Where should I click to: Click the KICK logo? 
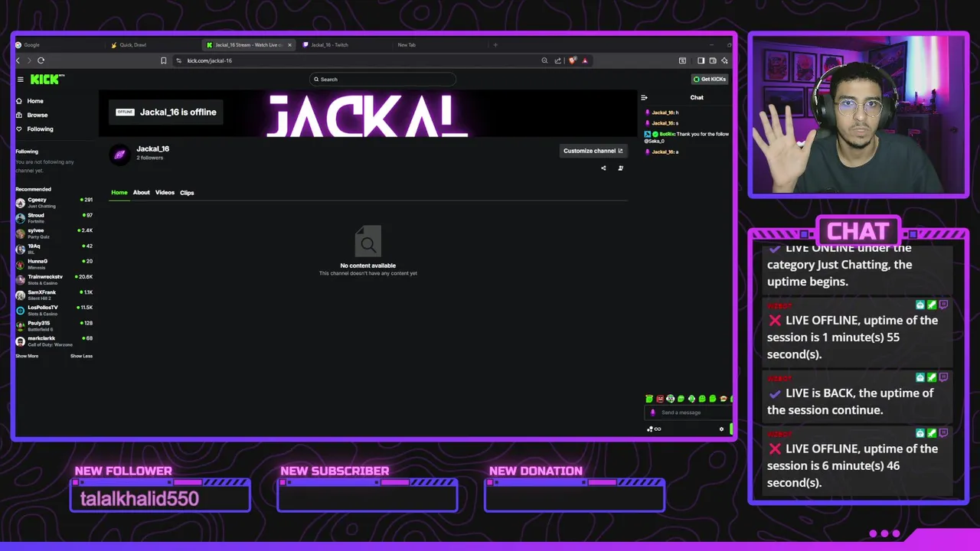point(47,80)
